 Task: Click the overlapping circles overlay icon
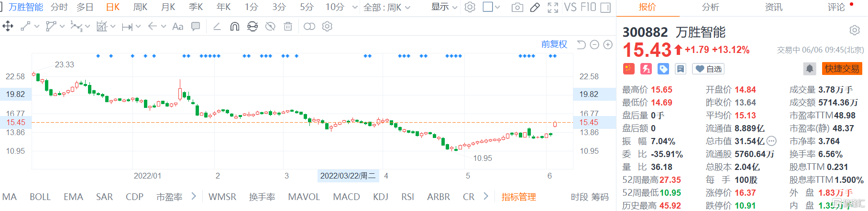point(309,26)
